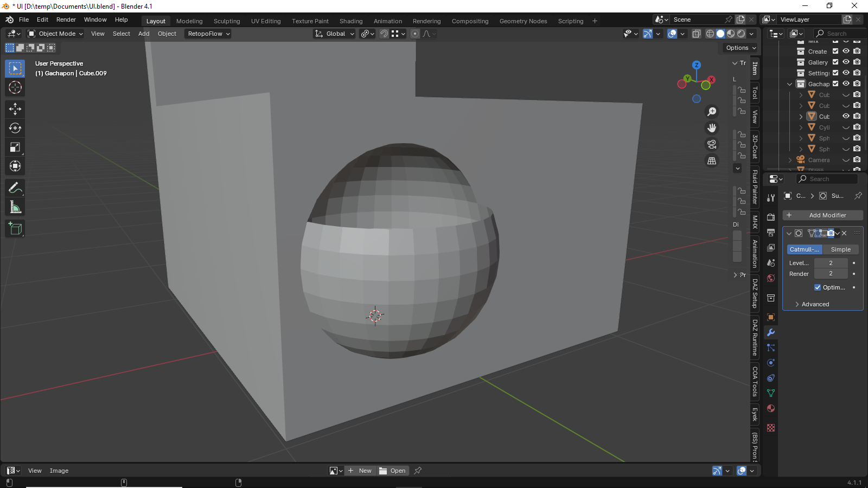The height and width of the screenshot is (488, 868).
Task: Open the Particles properties tab icon
Action: (x=771, y=348)
